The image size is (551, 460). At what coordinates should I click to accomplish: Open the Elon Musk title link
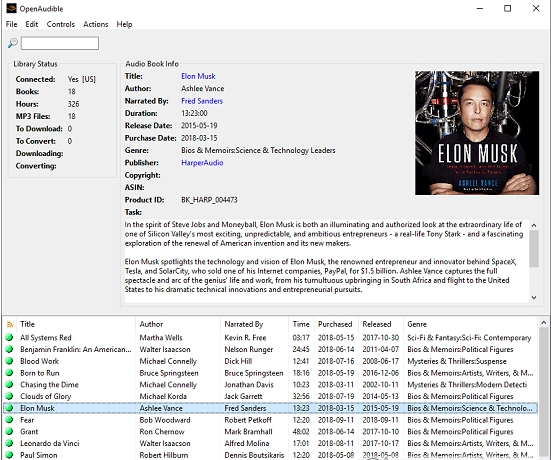tap(198, 76)
